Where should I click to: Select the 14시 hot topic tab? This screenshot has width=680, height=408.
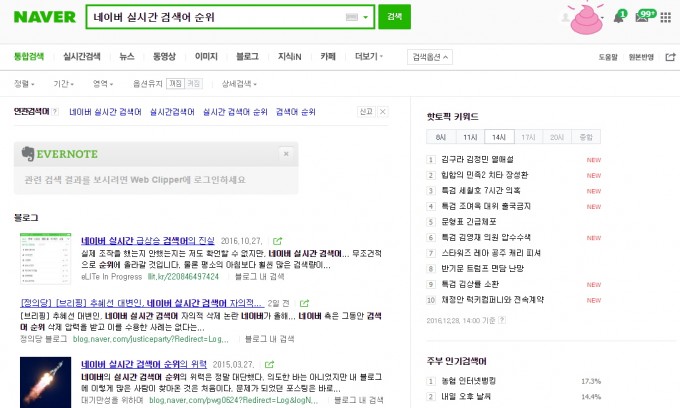pos(499,137)
